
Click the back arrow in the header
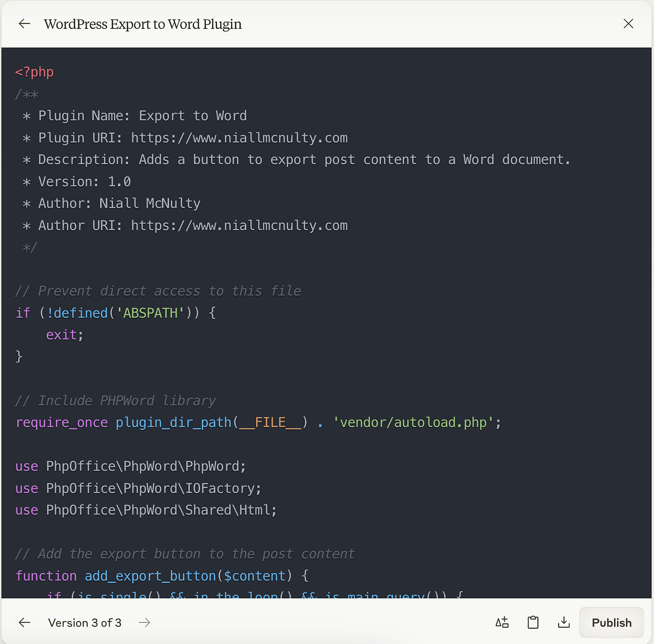24,23
